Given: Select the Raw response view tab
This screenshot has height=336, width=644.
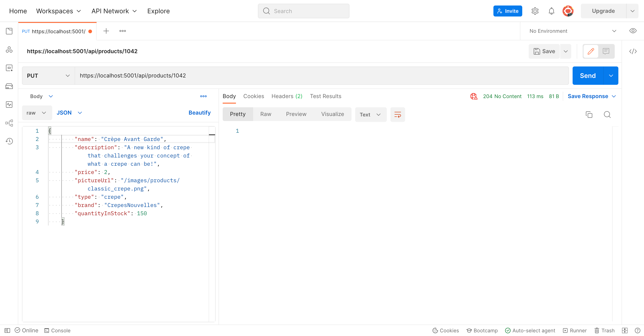Looking at the screenshot, I should click(x=265, y=114).
